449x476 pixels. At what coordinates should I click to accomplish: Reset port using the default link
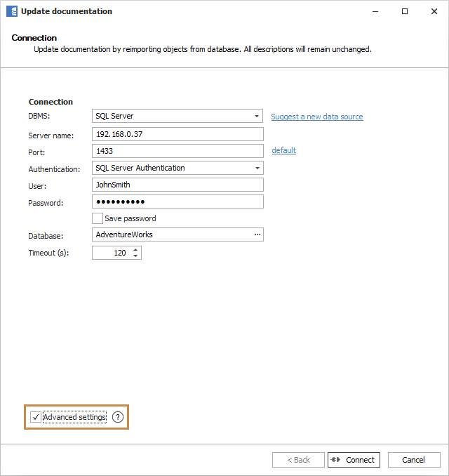[x=283, y=150]
